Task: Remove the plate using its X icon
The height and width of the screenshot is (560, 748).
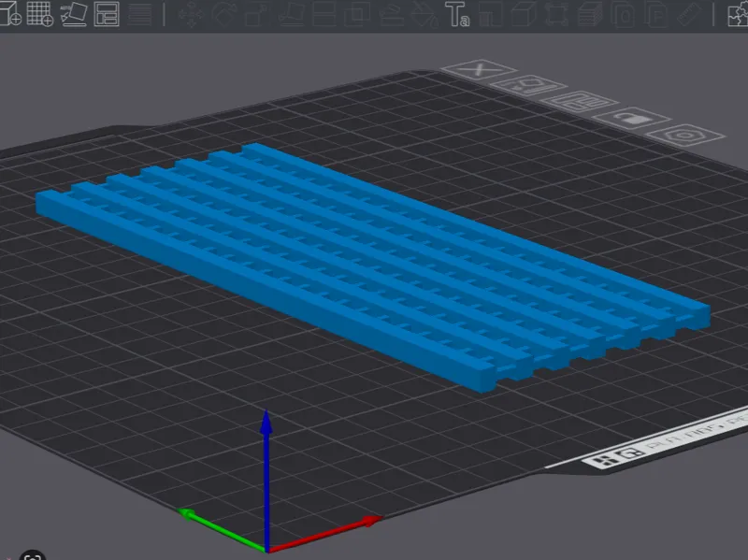Action: (x=479, y=71)
